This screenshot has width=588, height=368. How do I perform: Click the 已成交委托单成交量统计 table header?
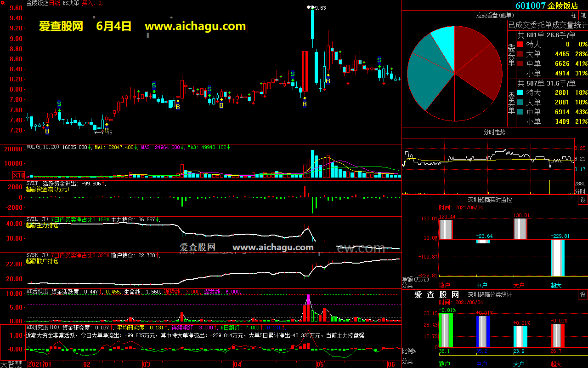[x=548, y=25]
